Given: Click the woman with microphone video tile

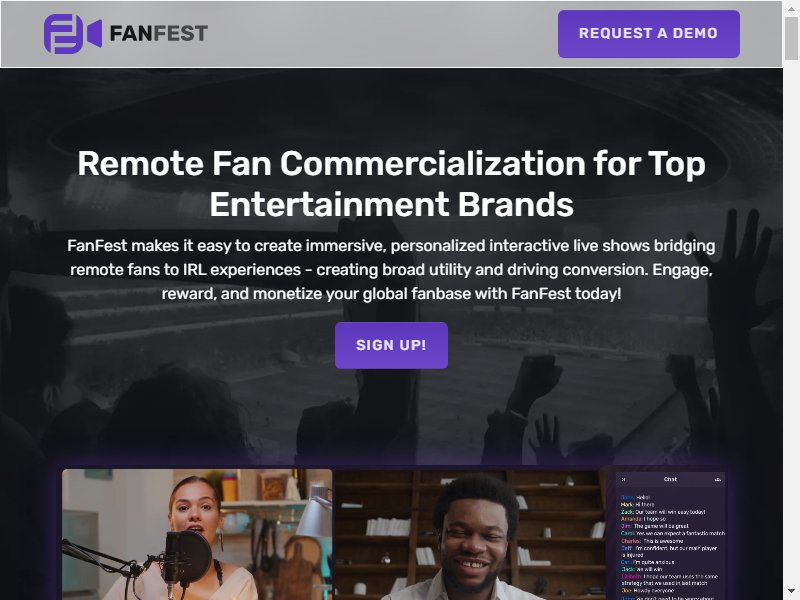Looking at the screenshot, I should (197, 534).
